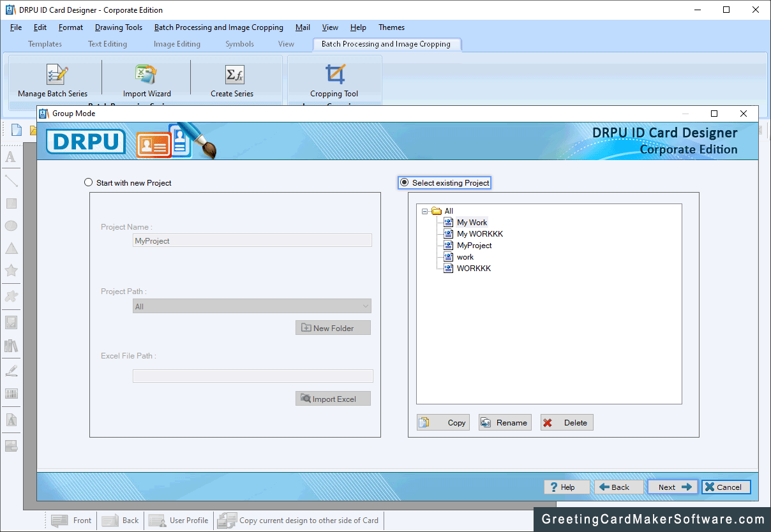
Task: Copy current design to other side of Card
Action: [298, 521]
